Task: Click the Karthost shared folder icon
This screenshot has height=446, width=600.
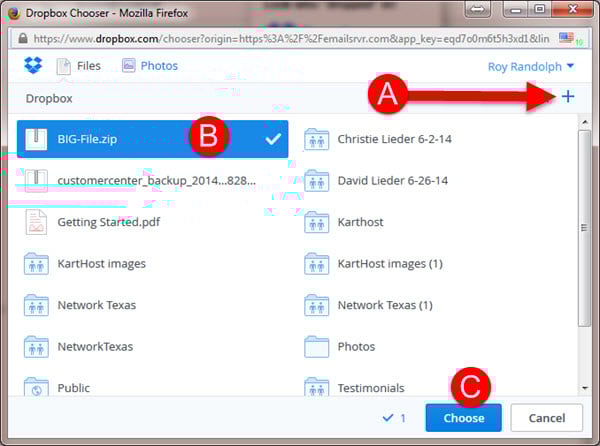Action: click(316, 222)
